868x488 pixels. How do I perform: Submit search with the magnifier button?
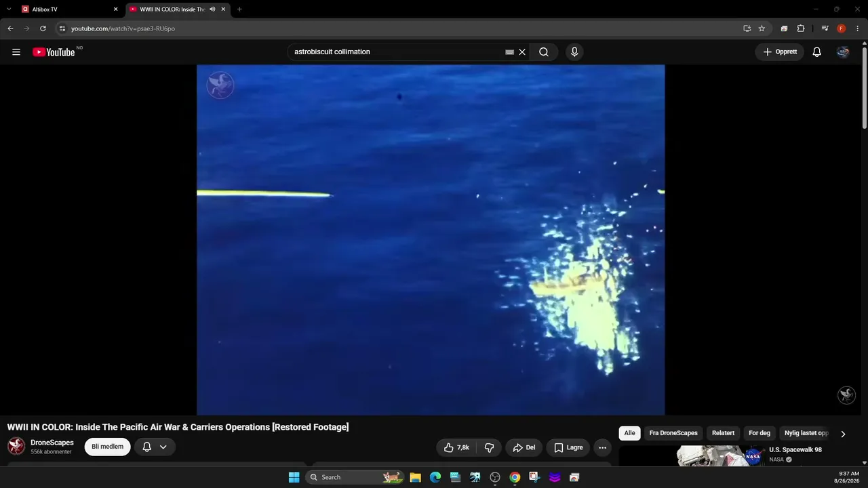click(x=544, y=52)
